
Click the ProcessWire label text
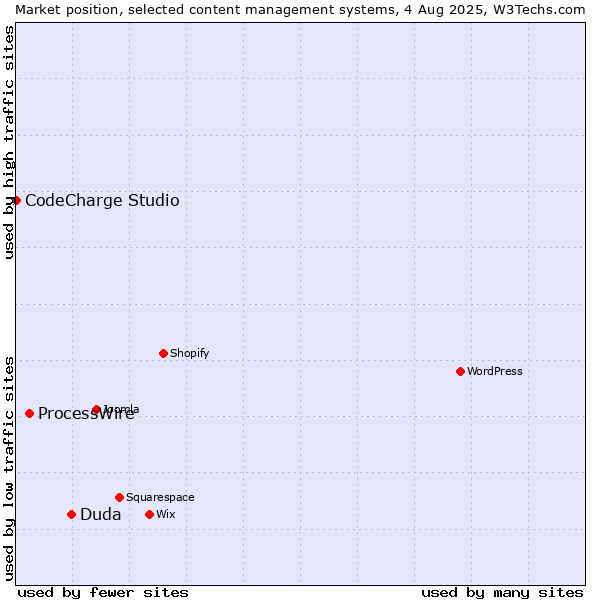pyautogui.click(x=86, y=413)
